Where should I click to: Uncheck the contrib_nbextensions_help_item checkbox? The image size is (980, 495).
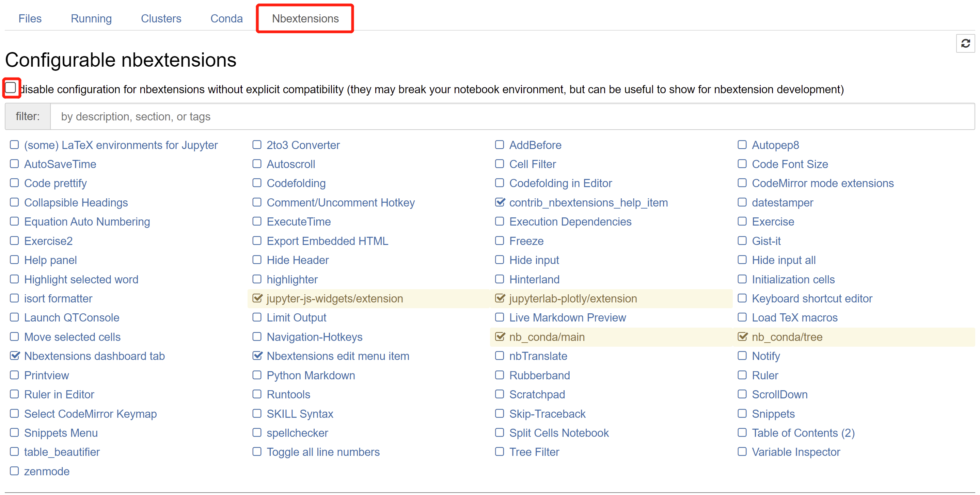coord(500,202)
